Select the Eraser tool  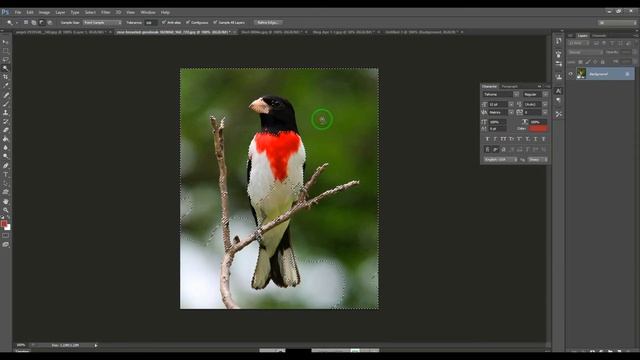coord(5,130)
